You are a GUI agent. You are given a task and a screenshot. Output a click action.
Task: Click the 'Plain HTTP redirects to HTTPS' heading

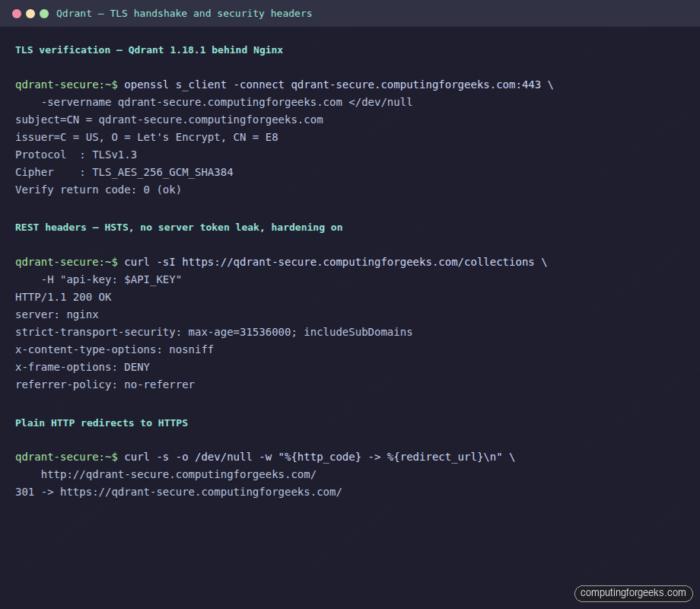tap(101, 422)
